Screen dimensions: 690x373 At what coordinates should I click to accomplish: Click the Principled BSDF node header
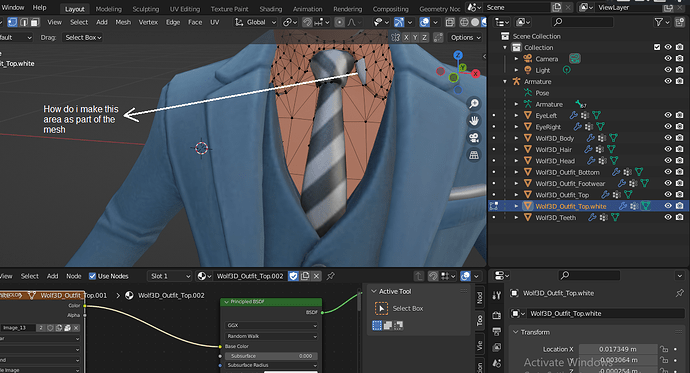pyautogui.click(x=271, y=302)
